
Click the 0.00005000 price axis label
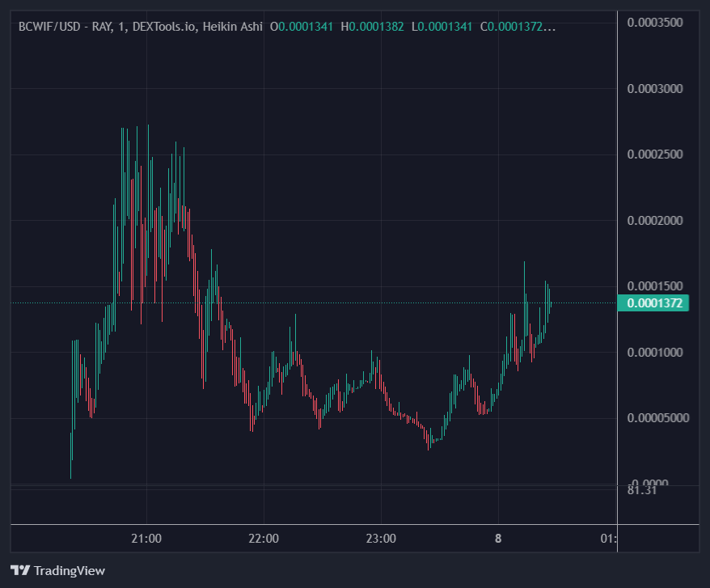658,418
